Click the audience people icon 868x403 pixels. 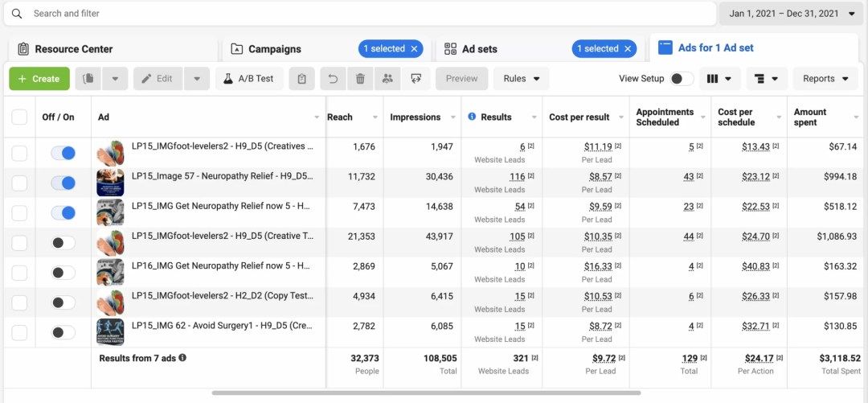387,79
